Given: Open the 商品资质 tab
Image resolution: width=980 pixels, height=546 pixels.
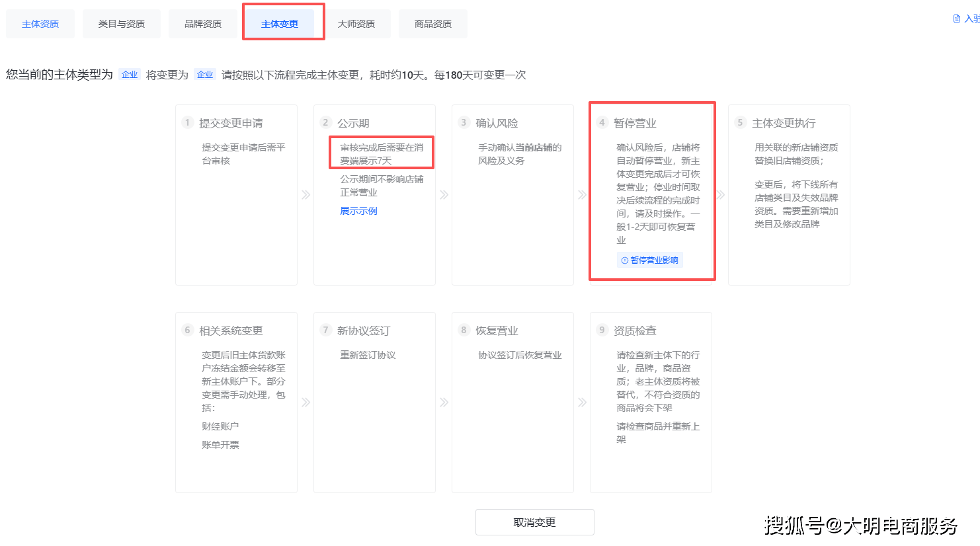Looking at the screenshot, I should tap(432, 22).
